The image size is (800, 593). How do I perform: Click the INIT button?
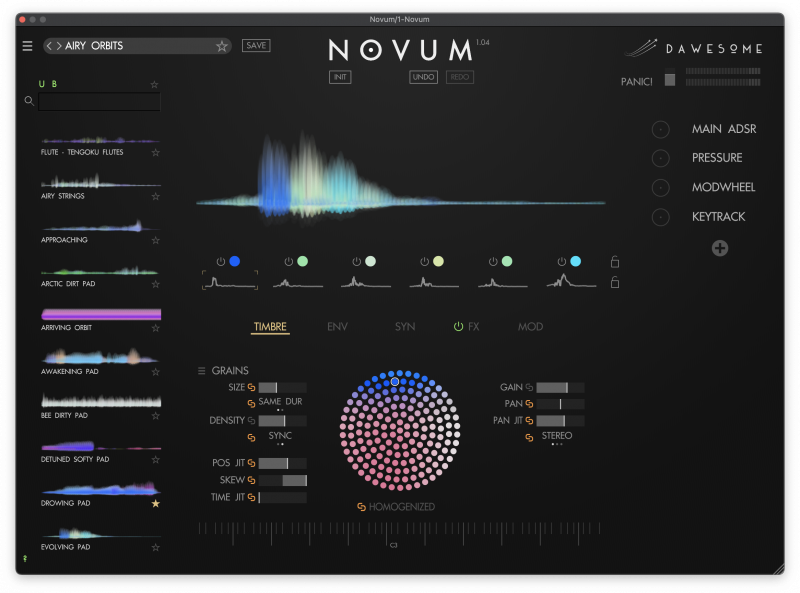point(340,77)
